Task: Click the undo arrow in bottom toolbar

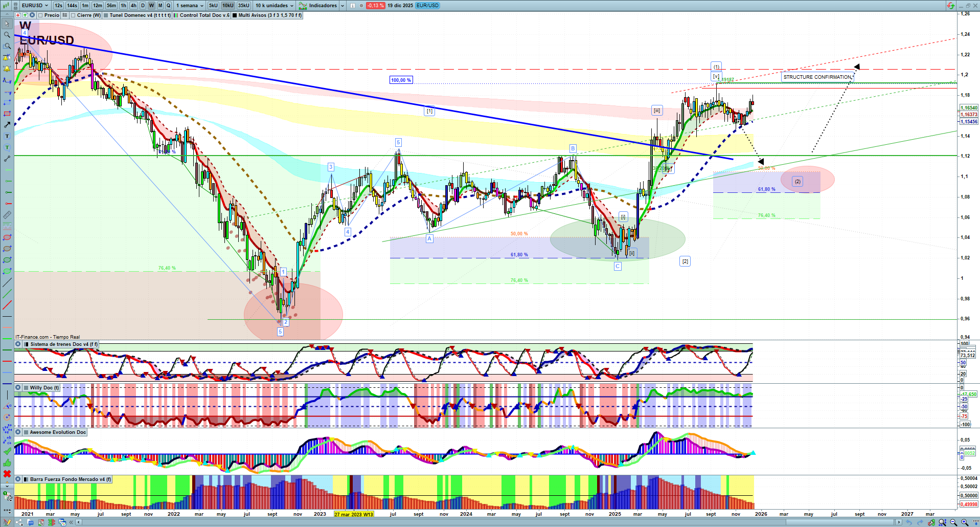Action: point(908,522)
